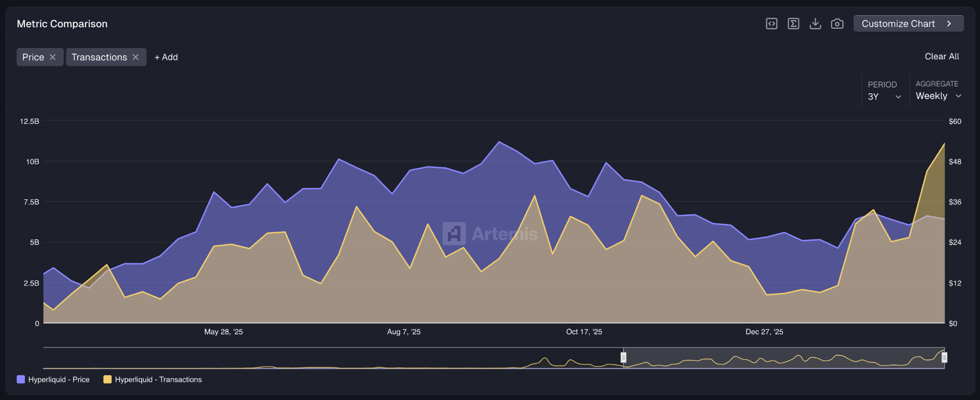Click the Price metric chip label
The height and width of the screenshot is (400, 980).
33,57
